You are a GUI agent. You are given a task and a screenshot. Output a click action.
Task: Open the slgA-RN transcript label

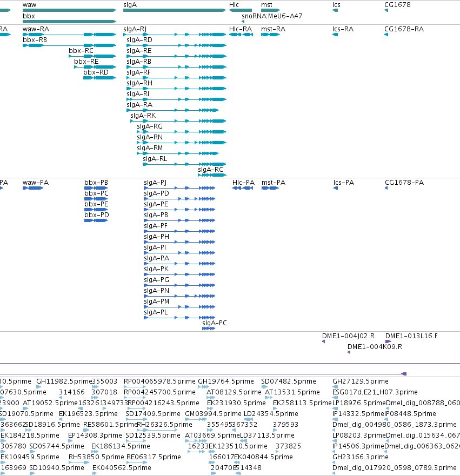tap(150, 137)
